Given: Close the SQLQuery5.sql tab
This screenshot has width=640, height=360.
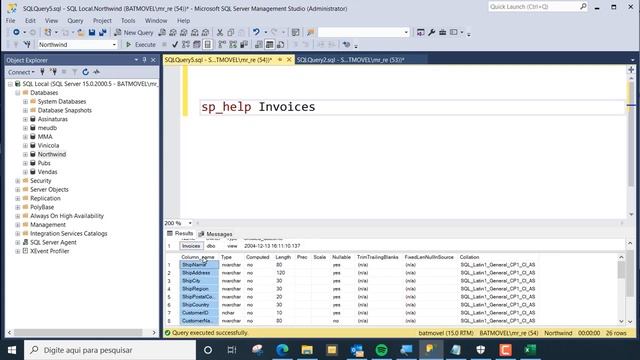Looking at the screenshot, I should coord(289,60).
